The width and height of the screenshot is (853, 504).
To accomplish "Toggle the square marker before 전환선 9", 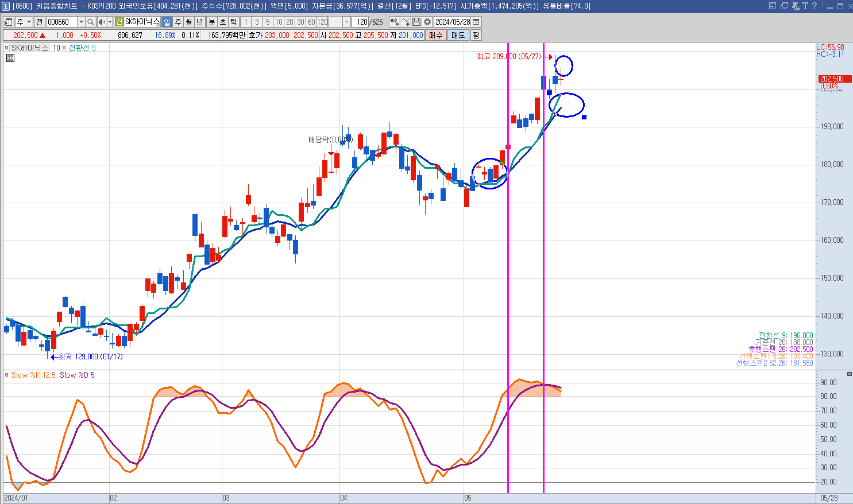I will click(64, 48).
